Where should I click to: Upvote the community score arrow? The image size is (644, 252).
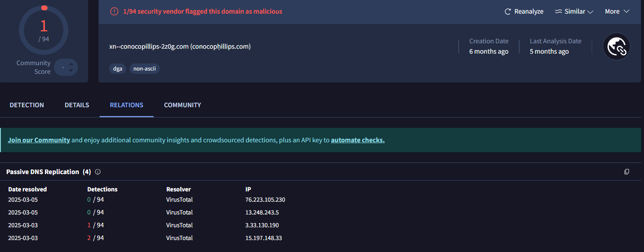(71, 64)
